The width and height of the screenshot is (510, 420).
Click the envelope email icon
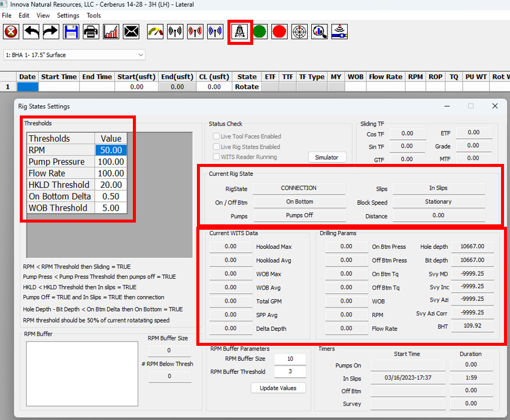pos(130,32)
